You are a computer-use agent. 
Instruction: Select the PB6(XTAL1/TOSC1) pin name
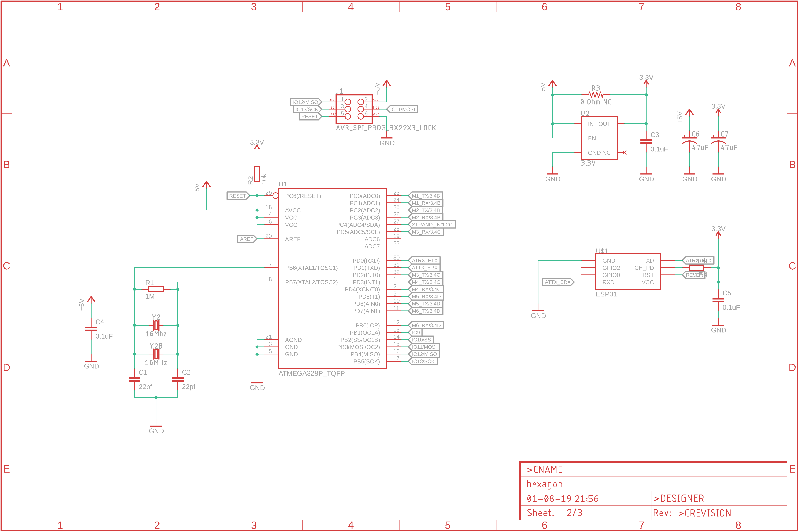[311, 268]
